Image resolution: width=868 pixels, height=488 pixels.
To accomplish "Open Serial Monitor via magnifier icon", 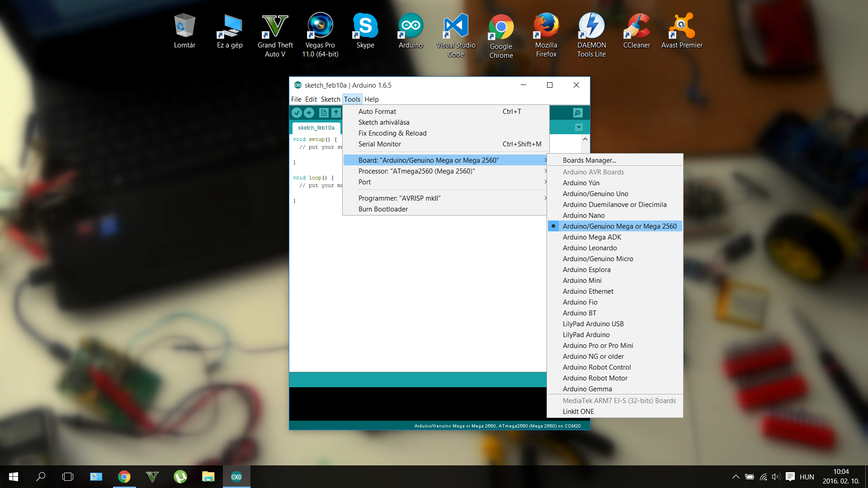I will click(578, 113).
